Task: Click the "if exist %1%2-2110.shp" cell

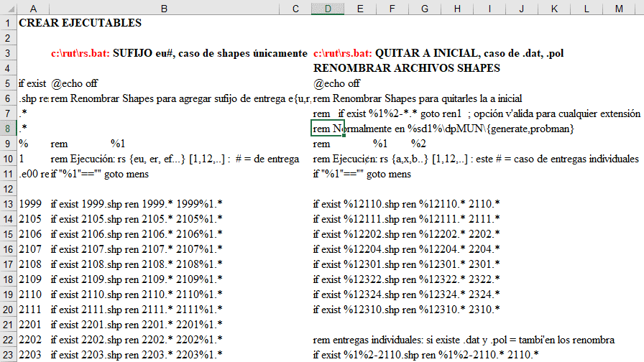Action: (426, 355)
